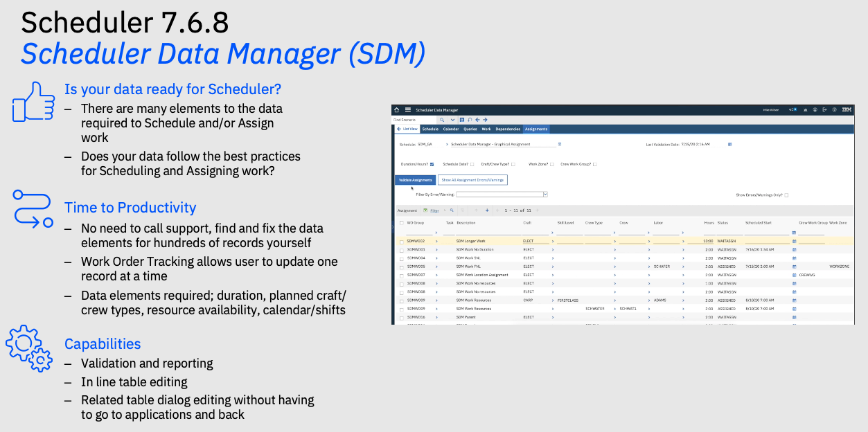Image resolution: width=868 pixels, height=432 pixels.
Task: Click the FIRSTCLASS skill level cell
Action: (568, 300)
